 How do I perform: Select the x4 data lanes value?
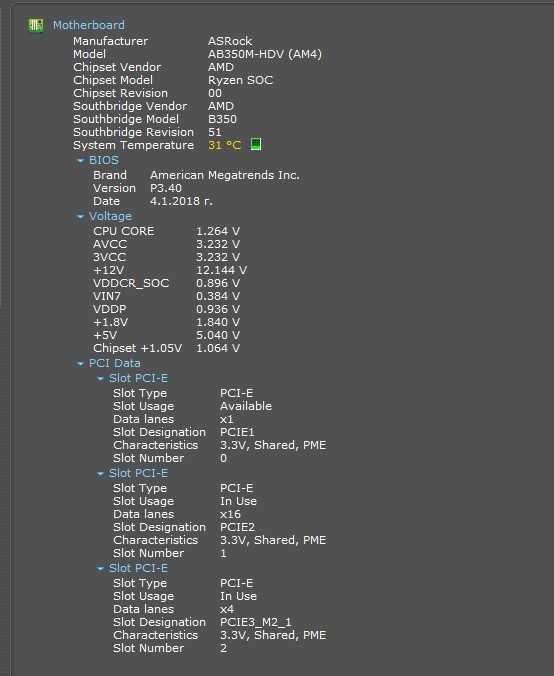227,609
